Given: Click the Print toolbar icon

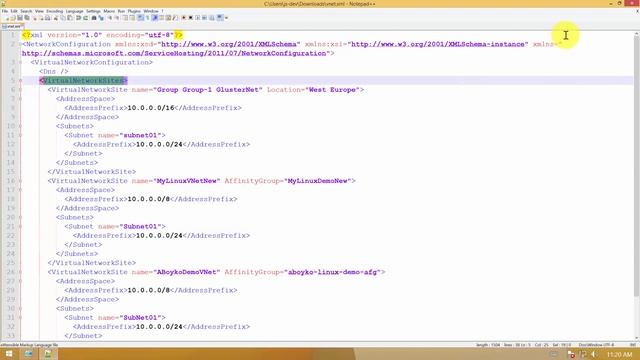Looking at the screenshot, I should (48, 18).
